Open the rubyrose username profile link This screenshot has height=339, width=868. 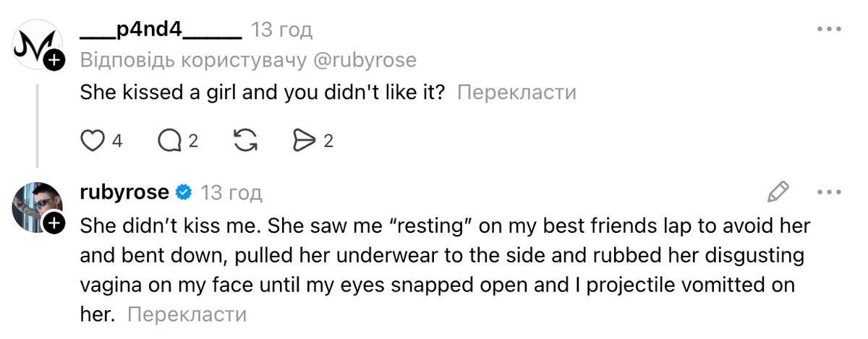pos(124,192)
